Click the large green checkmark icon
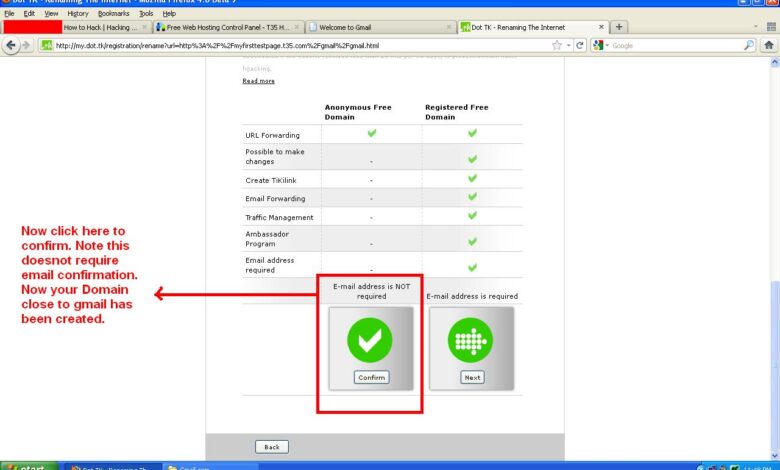This screenshot has width=780, height=470. click(370, 339)
